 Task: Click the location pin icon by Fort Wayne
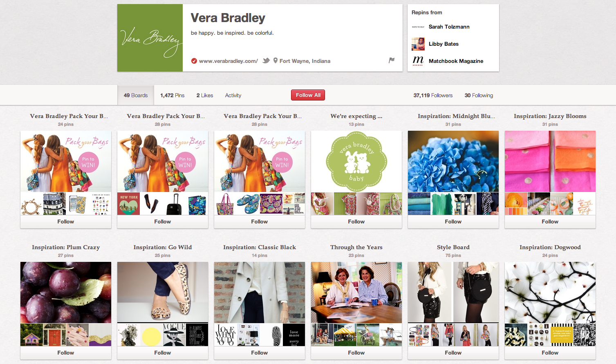coord(276,60)
